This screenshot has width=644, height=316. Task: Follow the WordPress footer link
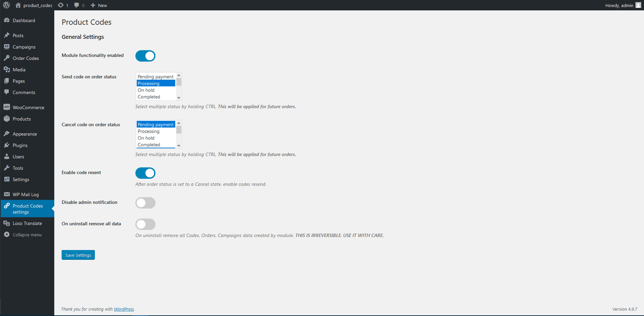click(x=124, y=309)
